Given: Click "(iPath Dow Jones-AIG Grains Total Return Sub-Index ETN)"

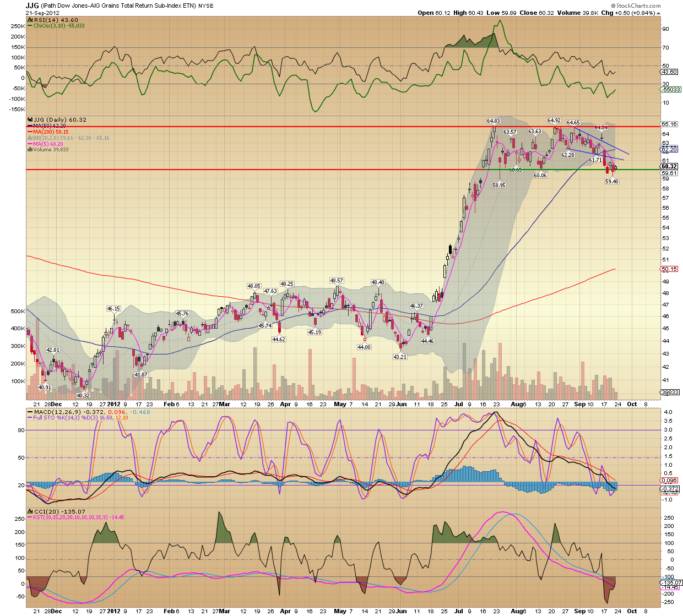Looking at the screenshot, I should pos(118,6).
